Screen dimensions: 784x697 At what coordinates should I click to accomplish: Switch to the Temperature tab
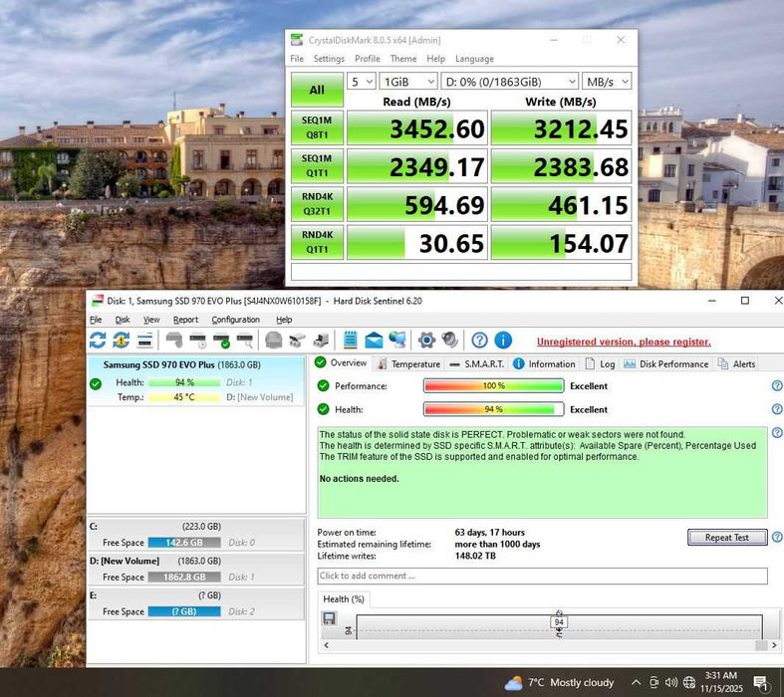click(409, 363)
